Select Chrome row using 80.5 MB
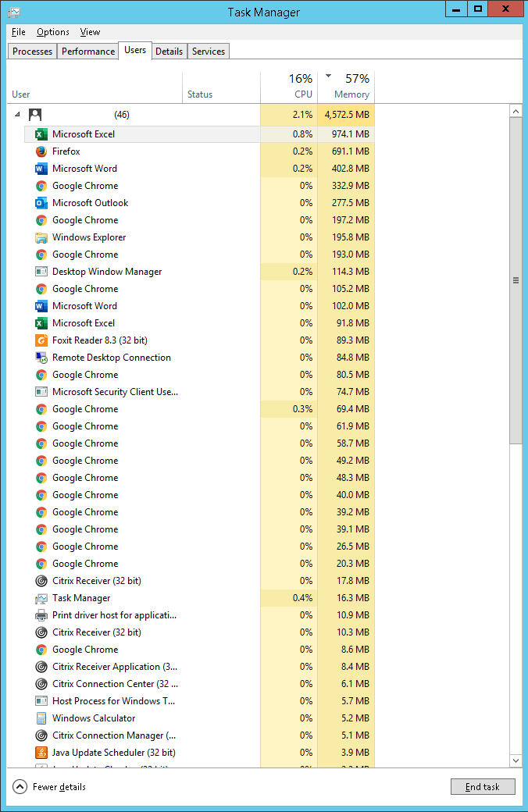Viewport: 528px width, 812px height. tap(199, 375)
